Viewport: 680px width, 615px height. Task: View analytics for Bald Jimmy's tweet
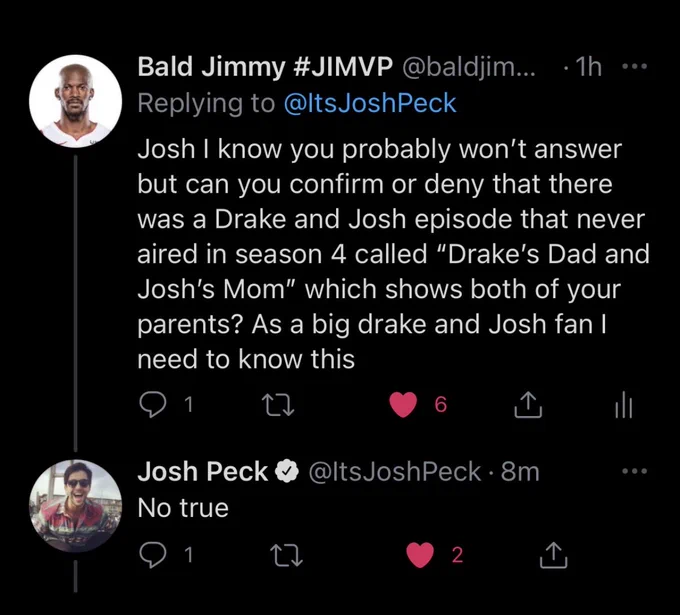[x=624, y=406]
